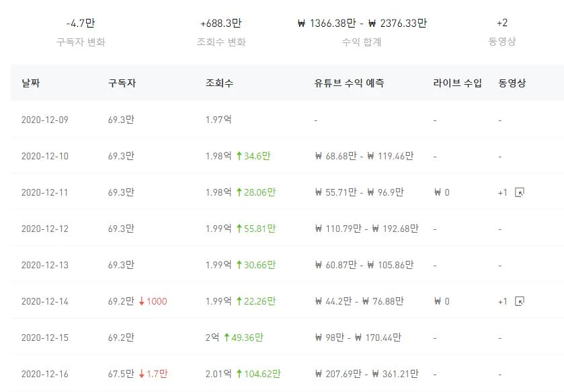The width and height of the screenshot is (564, 392).
Task: Click the 수익 합계 summary label
Action: [361, 42]
